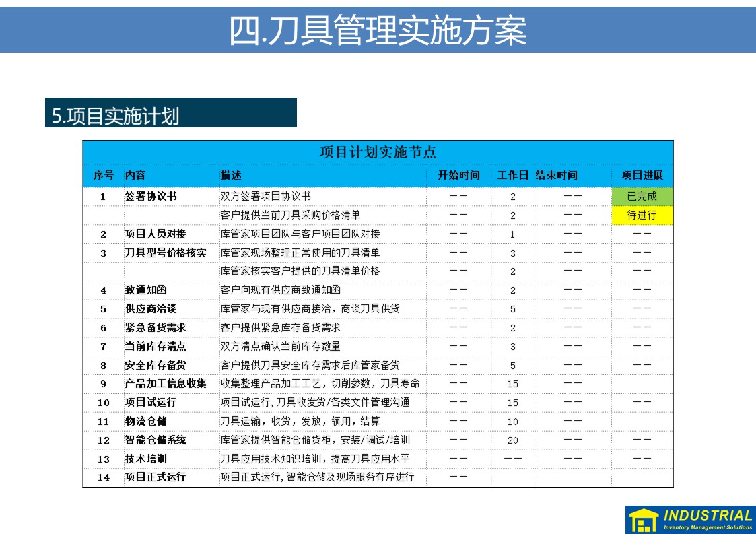Click the 工作日 column header

(x=512, y=175)
